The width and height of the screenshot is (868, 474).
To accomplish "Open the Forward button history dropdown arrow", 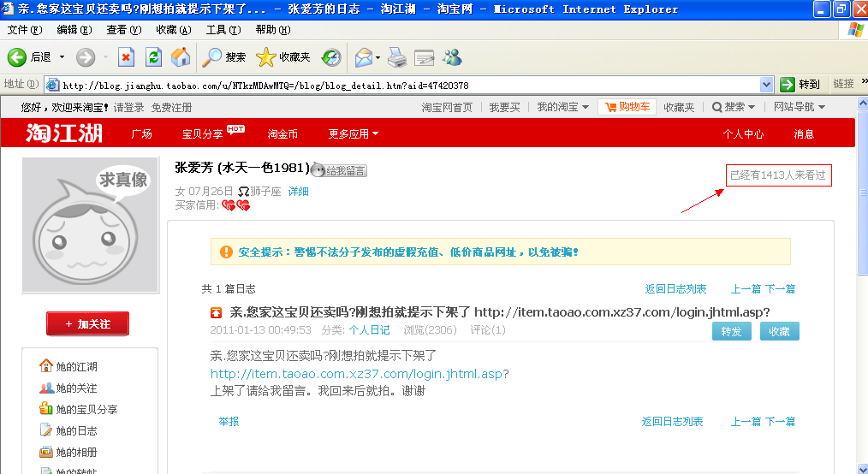I will click(x=105, y=57).
